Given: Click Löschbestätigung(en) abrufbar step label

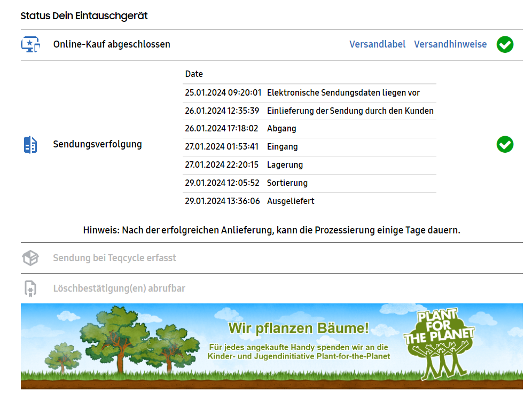Looking at the screenshot, I should 119,288.
